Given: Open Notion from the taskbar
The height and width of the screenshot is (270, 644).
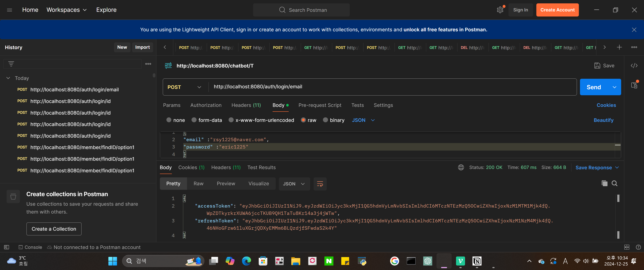Looking at the screenshot, I should click(477, 261).
